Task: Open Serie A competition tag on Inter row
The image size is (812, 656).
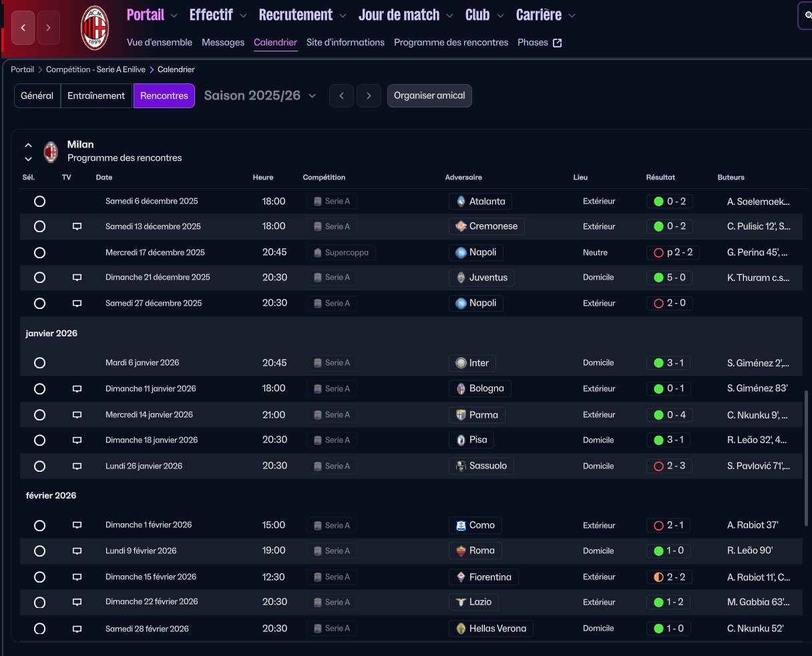Action: point(331,363)
